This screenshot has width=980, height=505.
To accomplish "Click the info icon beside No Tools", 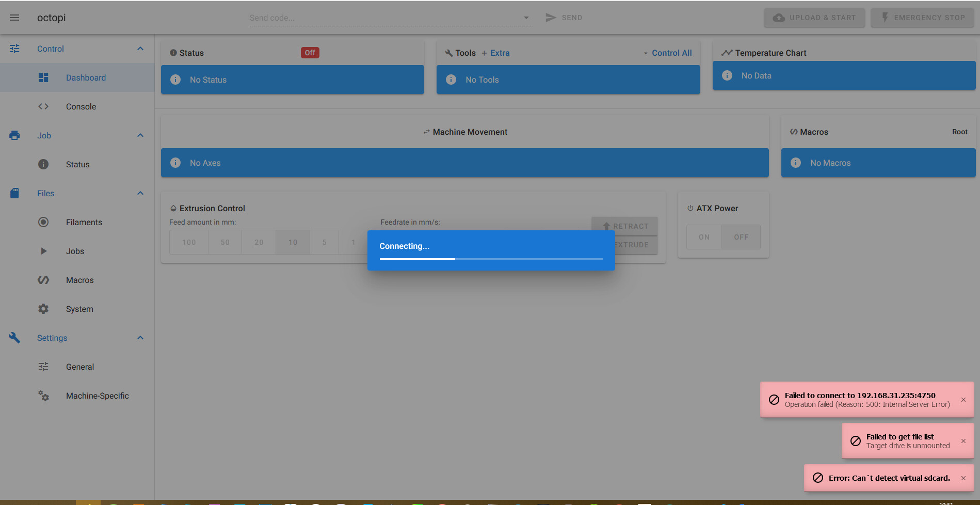I will pyautogui.click(x=451, y=80).
